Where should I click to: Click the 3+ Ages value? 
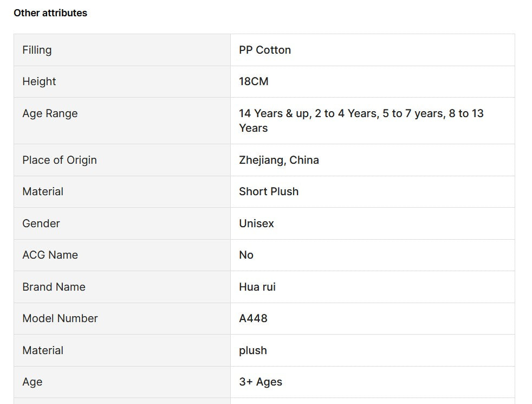[x=261, y=382]
